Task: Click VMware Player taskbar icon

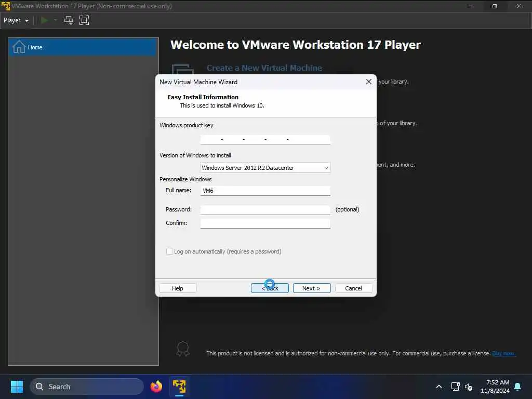Action: point(179,387)
